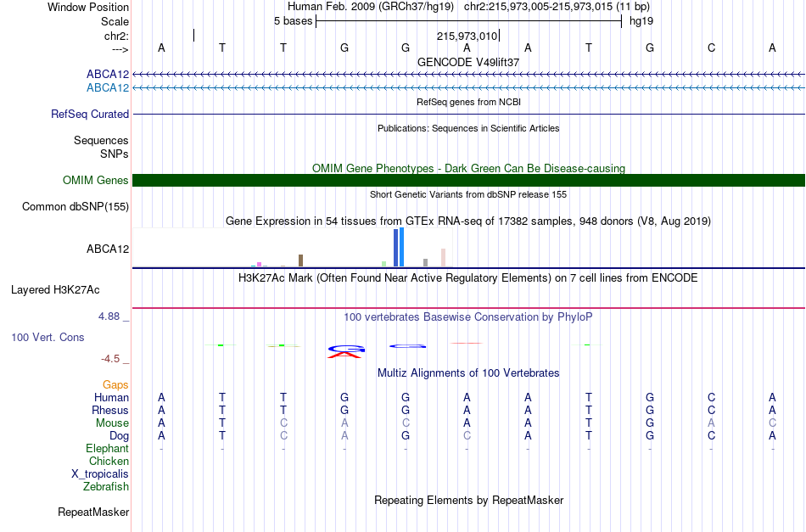Select the Dog species row label
The image size is (806, 532).
pos(119,436)
